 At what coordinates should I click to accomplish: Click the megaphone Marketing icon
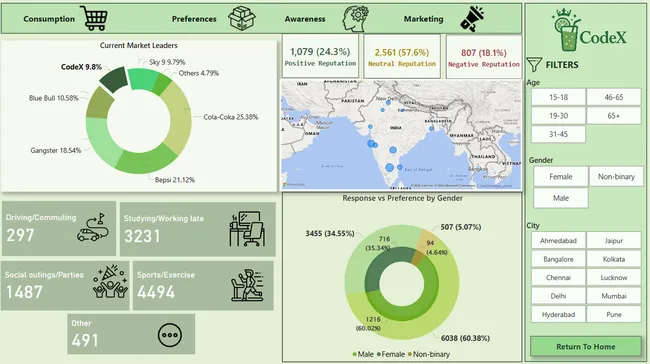[472, 19]
